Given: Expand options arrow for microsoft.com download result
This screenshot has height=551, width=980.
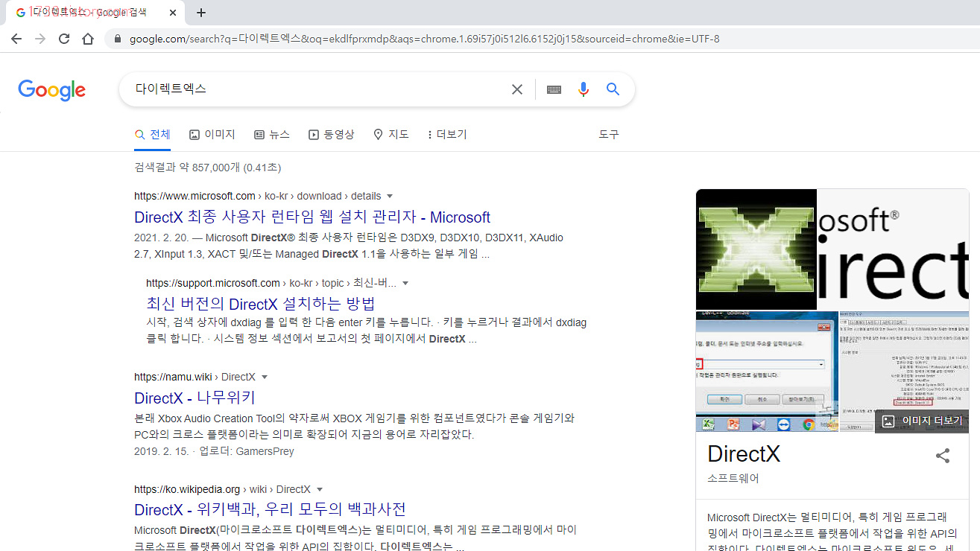Looking at the screenshot, I should click(389, 197).
